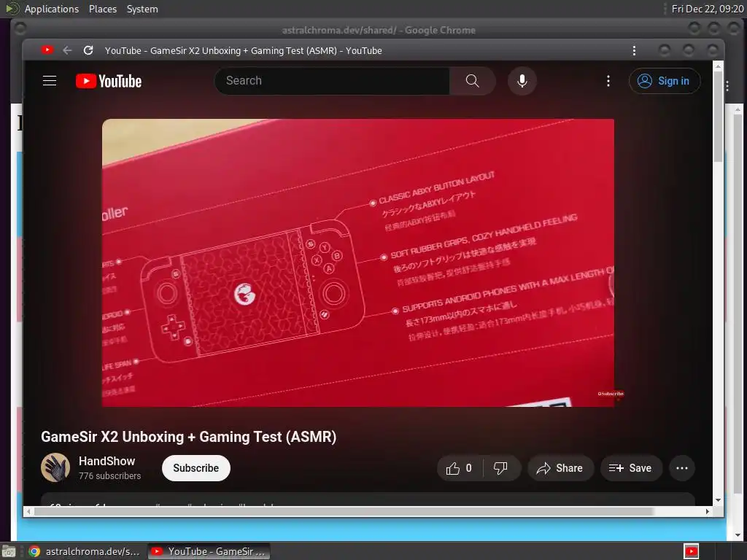Switch to YouTube - GameSir taskbar window
Viewport: 747px width, 560px height.
pos(209,551)
